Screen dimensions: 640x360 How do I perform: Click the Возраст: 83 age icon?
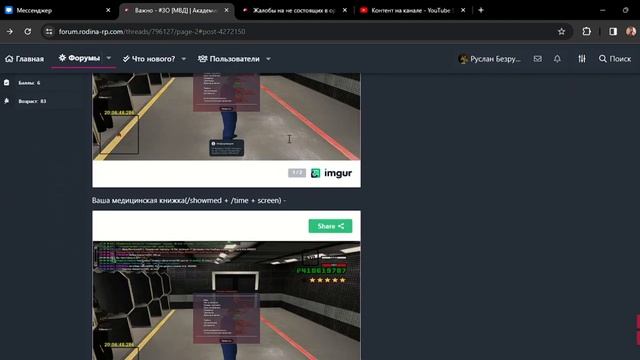7,101
